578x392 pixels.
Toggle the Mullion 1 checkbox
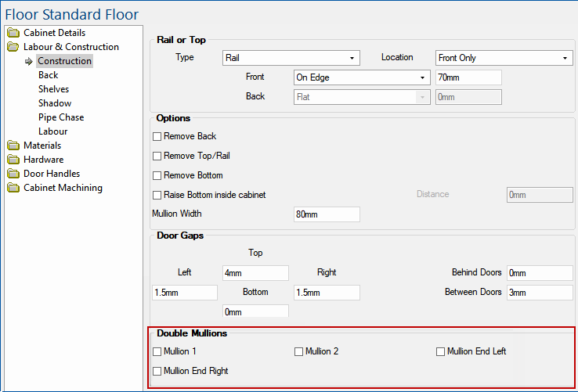[157, 352]
